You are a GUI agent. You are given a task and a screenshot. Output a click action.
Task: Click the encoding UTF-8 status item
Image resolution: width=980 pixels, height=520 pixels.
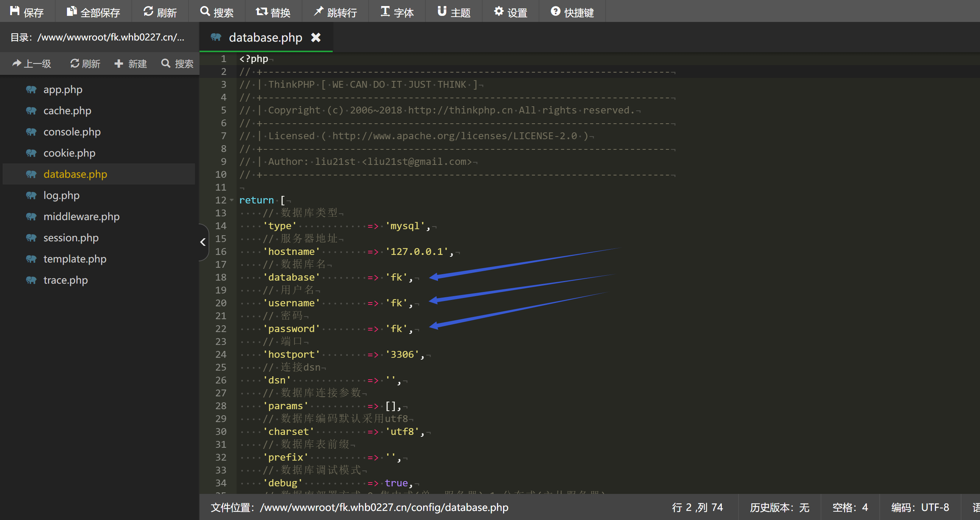(x=919, y=507)
